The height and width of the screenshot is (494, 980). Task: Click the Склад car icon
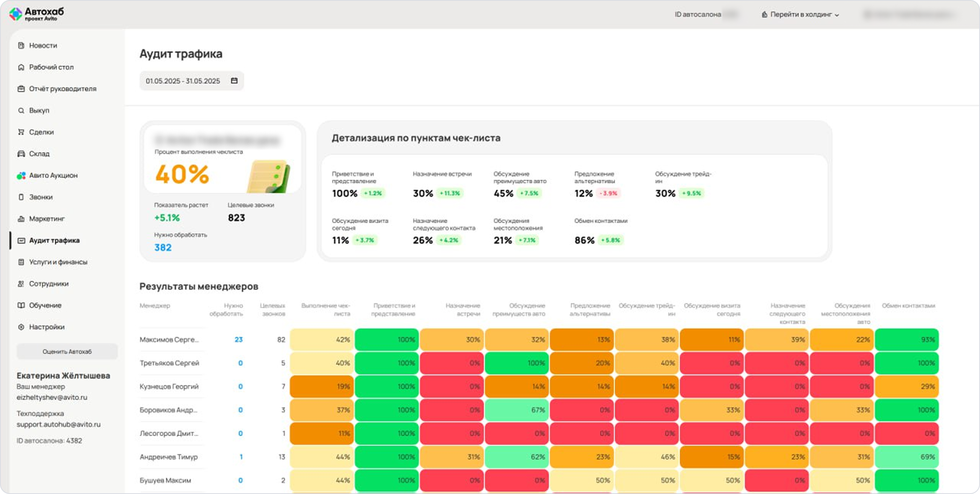[21, 154]
